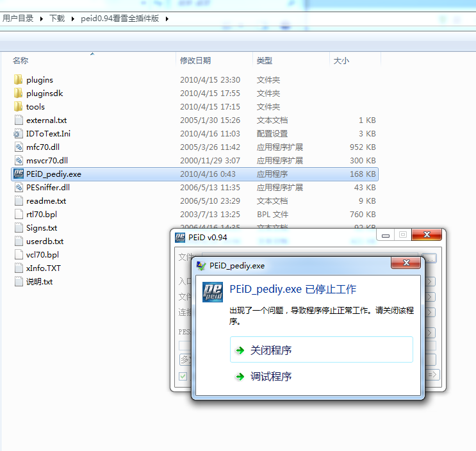Close the PEiD v0.94 window

[x=427, y=235]
